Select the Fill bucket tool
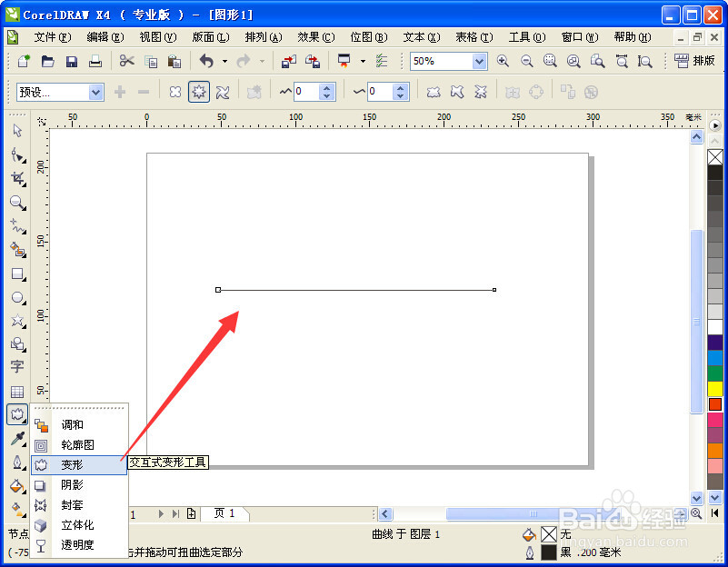The width and height of the screenshot is (728, 567). click(17, 486)
